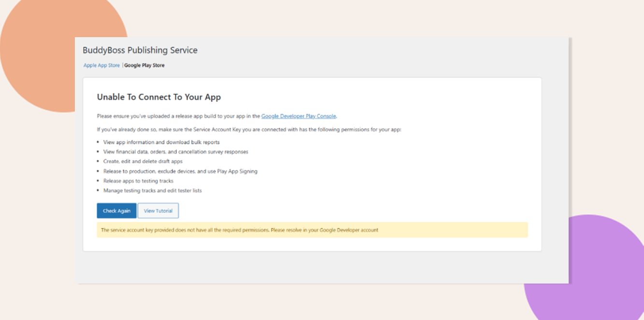This screenshot has width=644, height=320.
Task: Click 'Manage testing tracks and edit tester lists'
Action: 153,191
